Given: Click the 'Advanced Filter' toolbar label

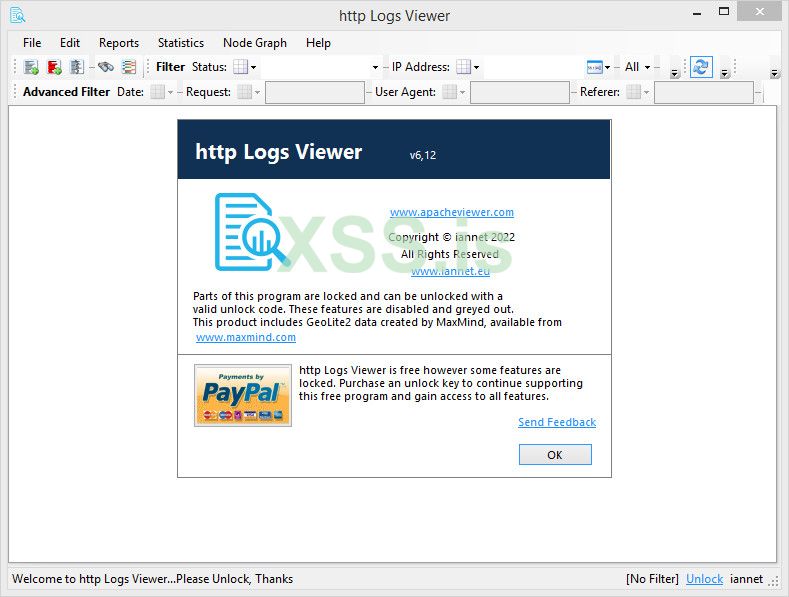Looking at the screenshot, I should 66,92.
